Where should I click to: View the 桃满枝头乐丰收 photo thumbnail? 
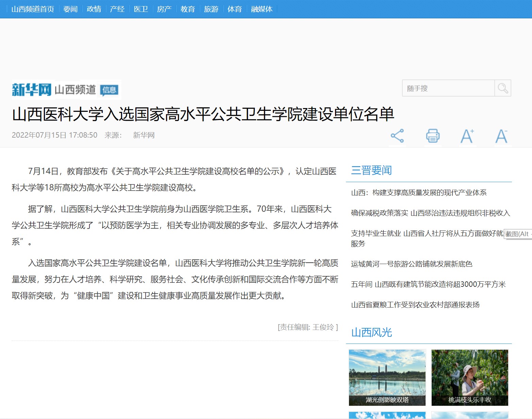[x=470, y=377]
